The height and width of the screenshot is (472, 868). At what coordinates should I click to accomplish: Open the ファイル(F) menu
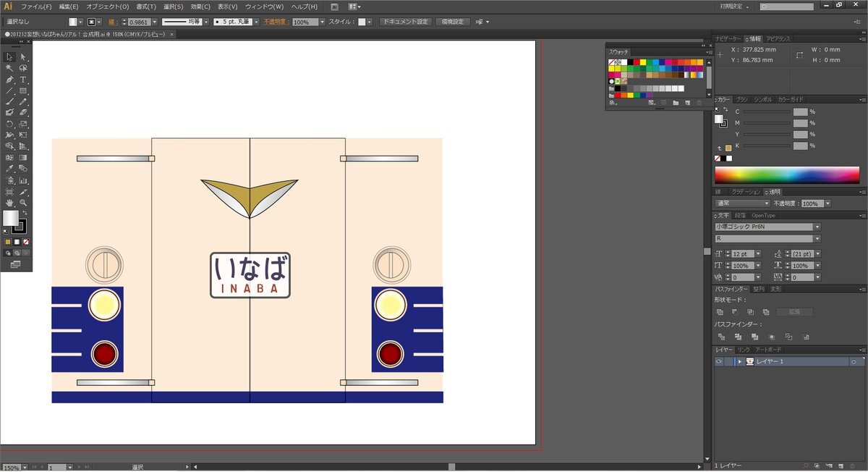[35, 7]
